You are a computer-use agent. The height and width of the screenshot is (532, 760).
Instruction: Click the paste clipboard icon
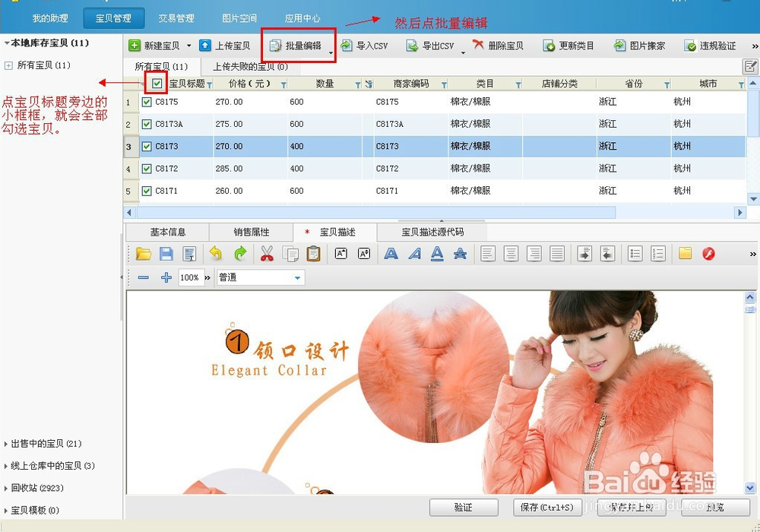pyautogui.click(x=314, y=253)
